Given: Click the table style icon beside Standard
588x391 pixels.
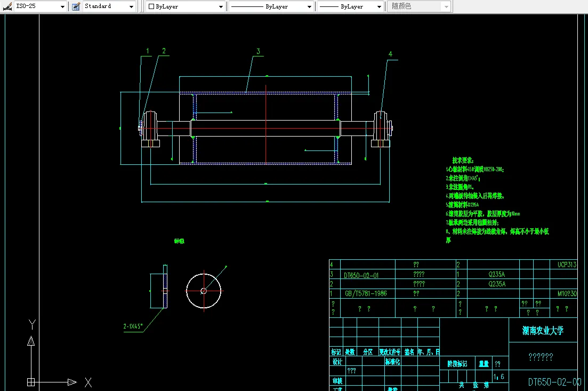Looking at the screenshot, I should click(x=76, y=6).
